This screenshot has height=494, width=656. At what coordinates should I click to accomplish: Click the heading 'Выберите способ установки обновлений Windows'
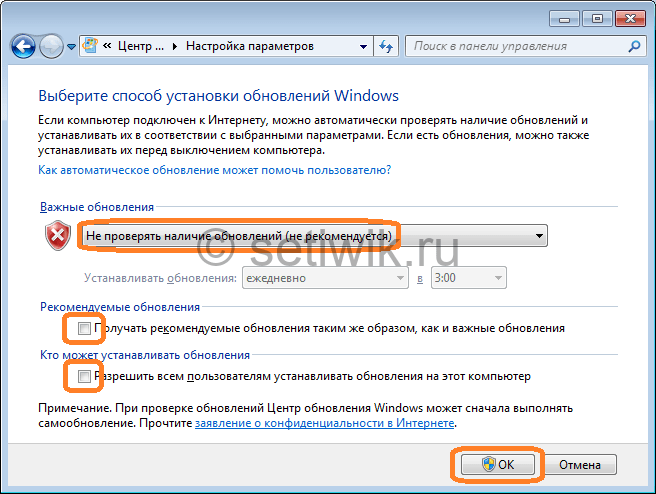[x=218, y=96]
